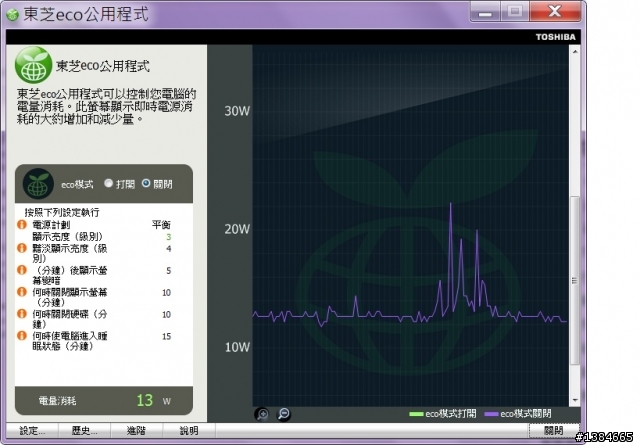Click the TOSHIBA brand text
Viewport: 640px width, 445px height.
[556, 37]
